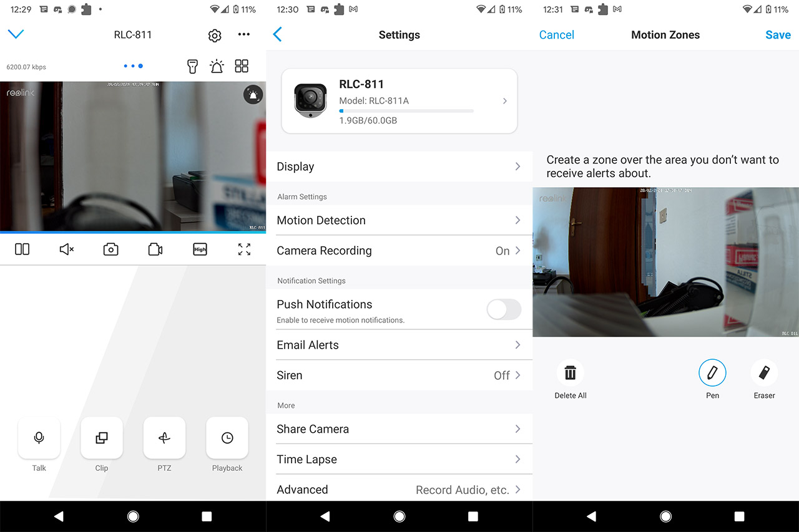This screenshot has height=532, width=799.
Task: Open Time Lapse settings
Action: pos(399,460)
